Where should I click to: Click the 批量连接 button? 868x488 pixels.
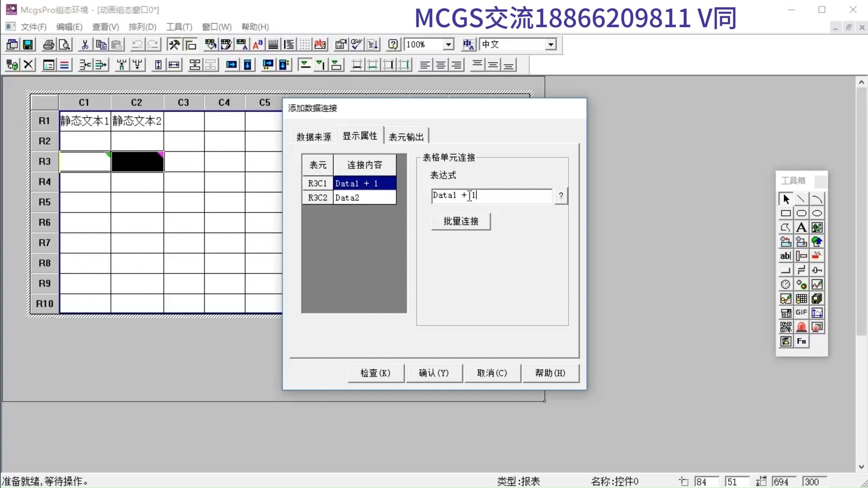(x=461, y=221)
